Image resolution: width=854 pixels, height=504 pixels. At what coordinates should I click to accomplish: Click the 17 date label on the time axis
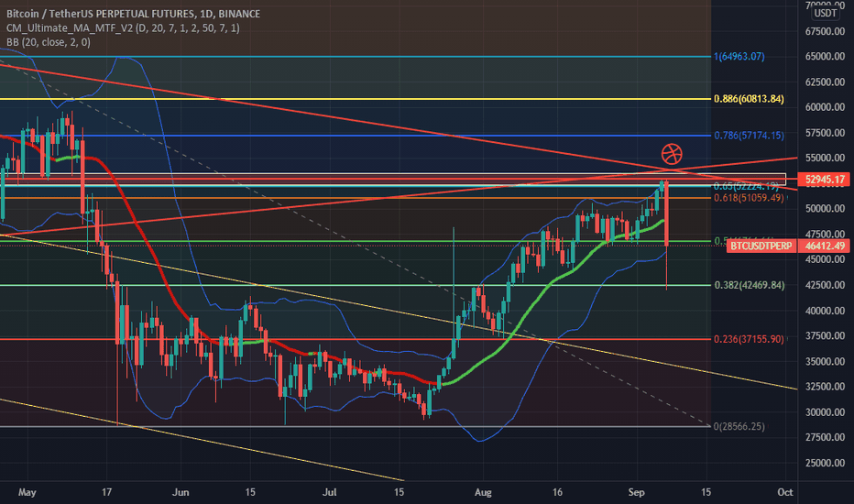[x=106, y=493]
